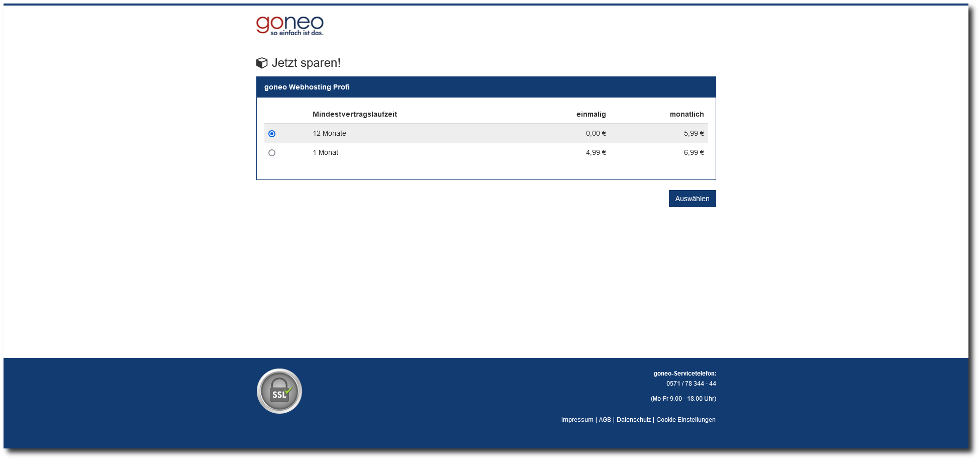Click the '5,99 €' monthly price

point(694,133)
